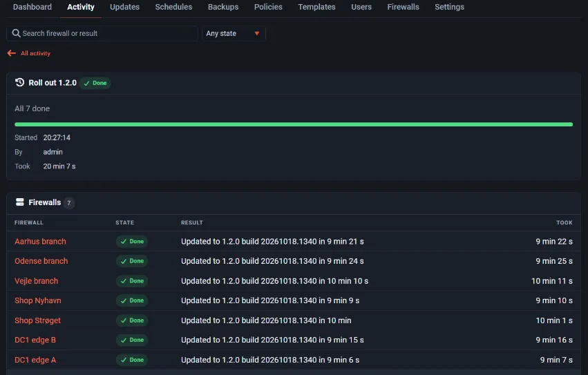Open the Shop Nyhavn firewall link
The width and height of the screenshot is (588, 375).
[38, 300]
